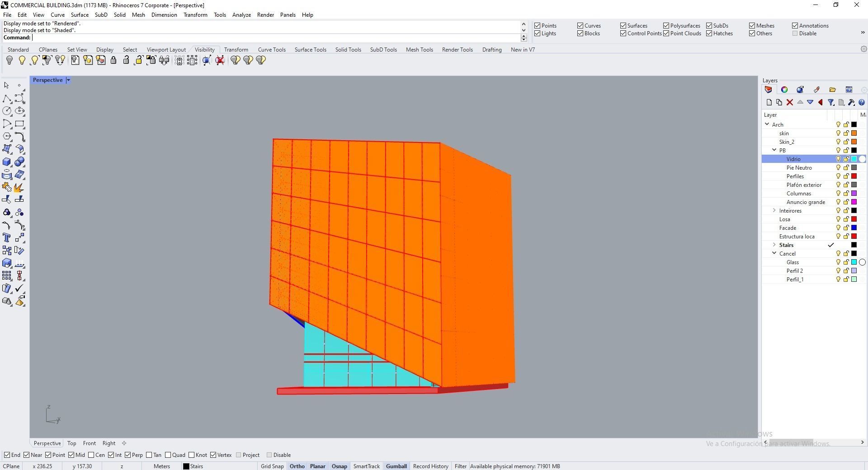Screen dimensions: 868x470
Task: Open the Panels menu
Action: 288,14
